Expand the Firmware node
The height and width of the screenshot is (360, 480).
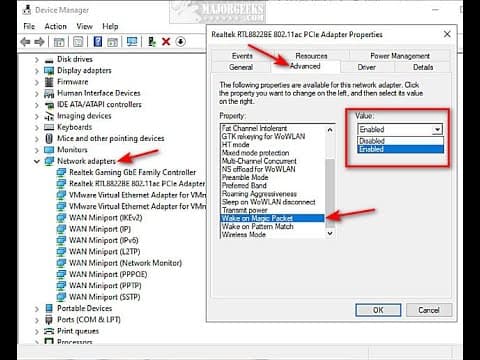37,83
